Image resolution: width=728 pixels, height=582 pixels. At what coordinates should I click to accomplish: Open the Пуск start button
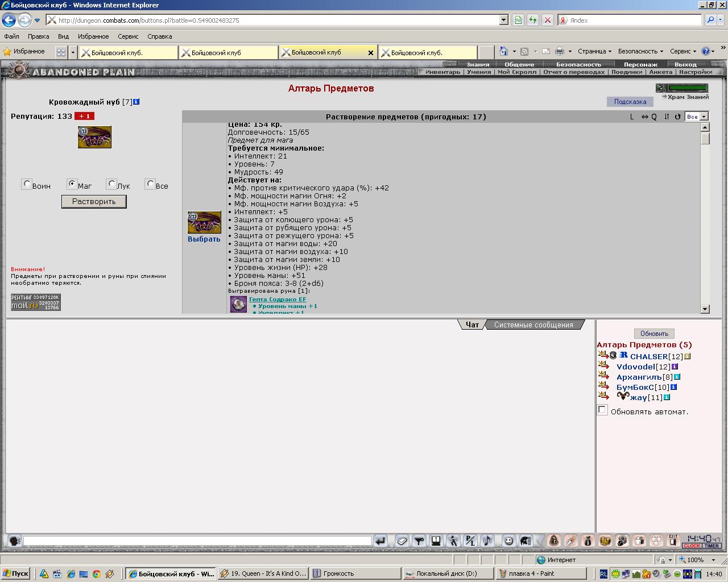click(15, 573)
